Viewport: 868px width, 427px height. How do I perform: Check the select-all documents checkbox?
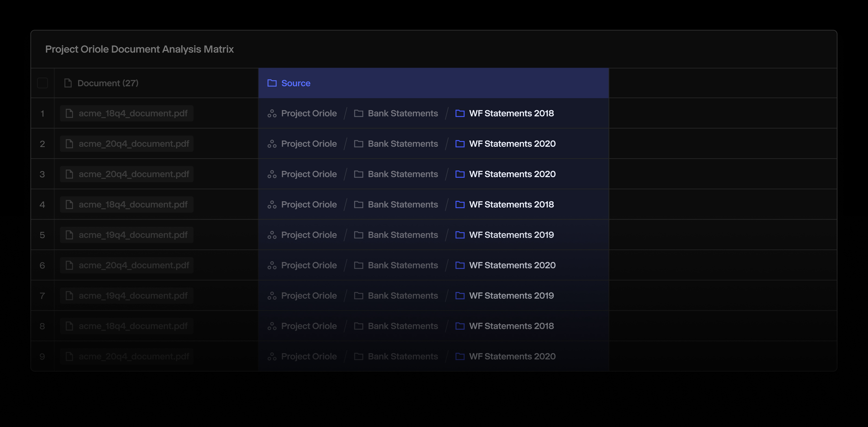43,83
